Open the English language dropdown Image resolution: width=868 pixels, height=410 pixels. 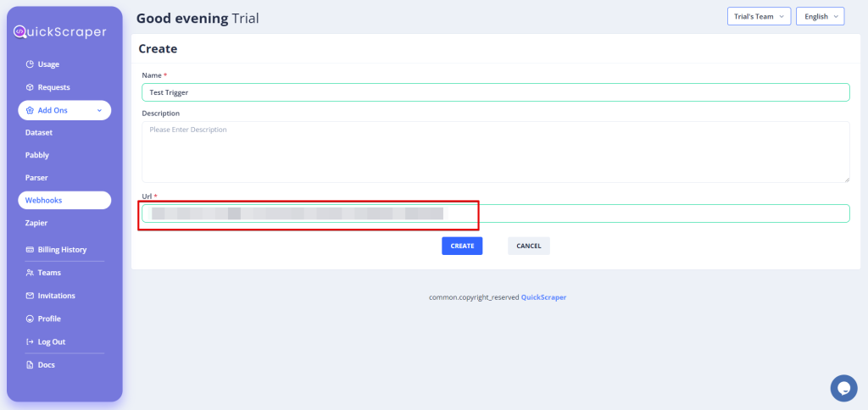pos(820,16)
